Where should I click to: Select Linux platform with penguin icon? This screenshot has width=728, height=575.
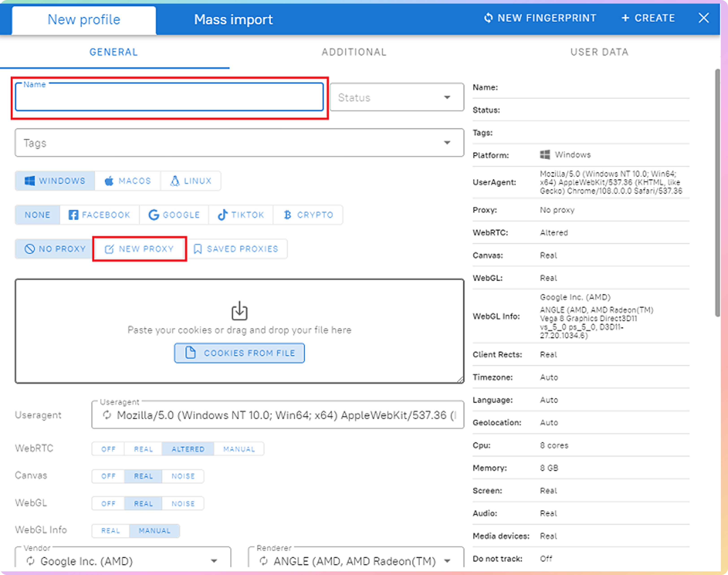click(x=191, y=181)
